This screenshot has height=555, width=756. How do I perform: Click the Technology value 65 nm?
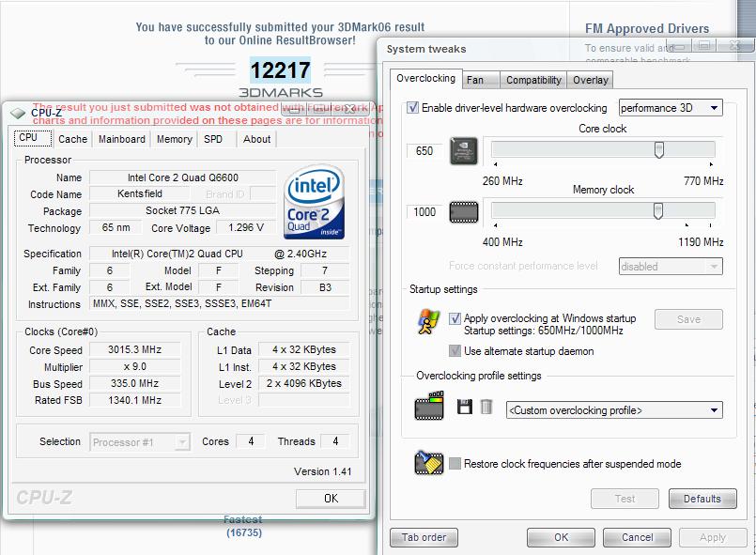coord(116,227)
